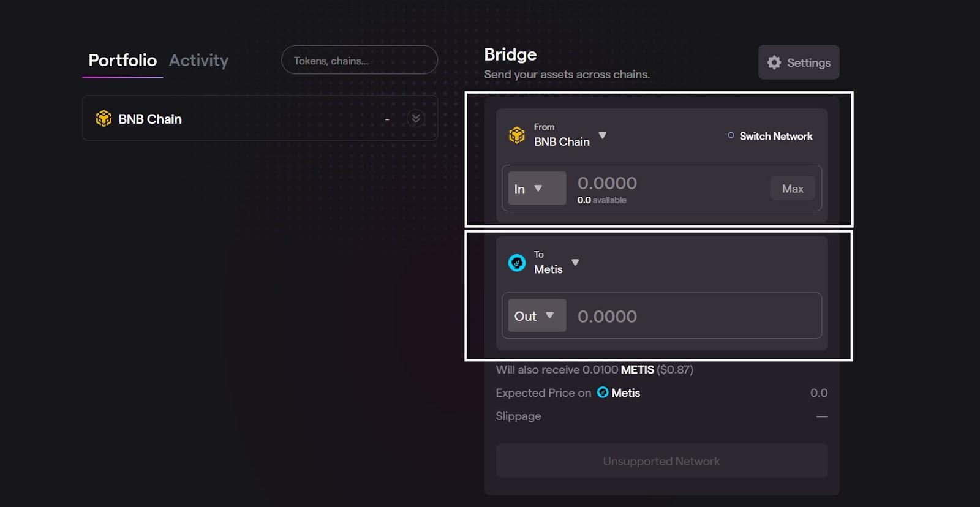Expand the BNB Chain portfolio row
Screen dimensions: 980x507
click(x=416, y=118)
